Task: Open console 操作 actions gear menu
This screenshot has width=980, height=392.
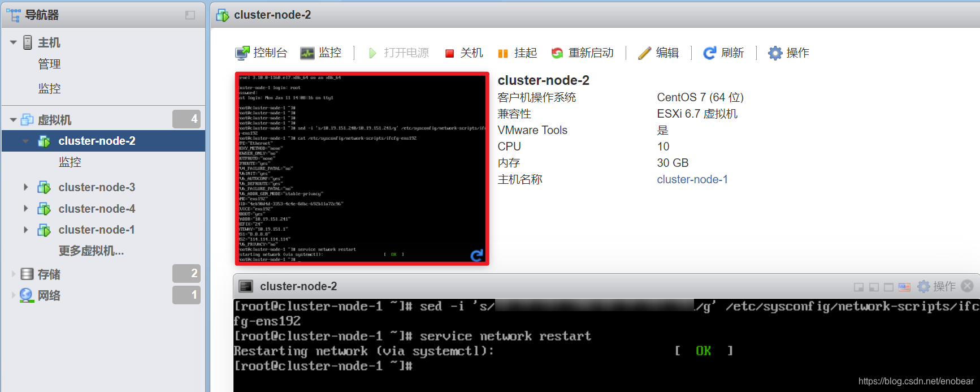Action: [936, 286]
